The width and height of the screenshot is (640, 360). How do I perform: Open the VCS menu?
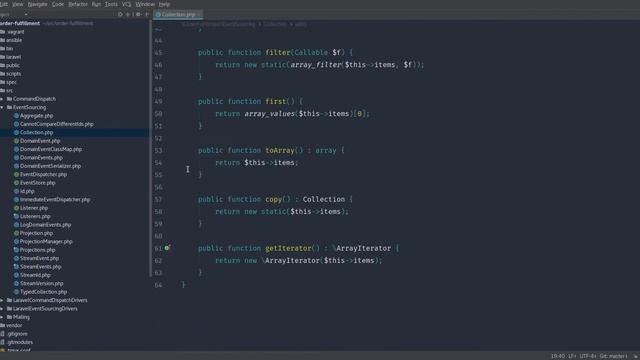pyautogui.click(x=127, y=4)
